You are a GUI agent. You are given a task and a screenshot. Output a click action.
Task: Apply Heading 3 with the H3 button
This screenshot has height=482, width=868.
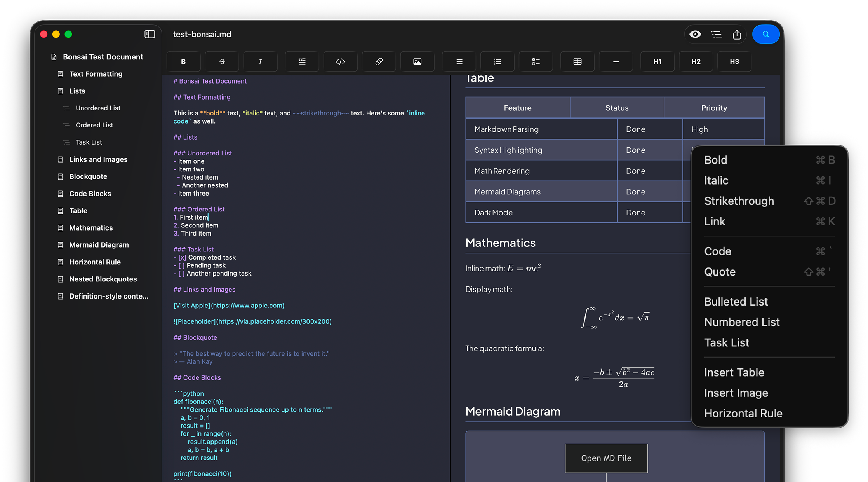[734, 61]
